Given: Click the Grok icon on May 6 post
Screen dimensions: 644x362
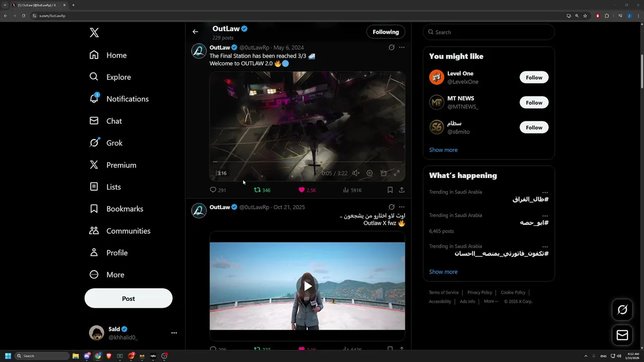Looking at the screenshot, I should tap(391, 47).
